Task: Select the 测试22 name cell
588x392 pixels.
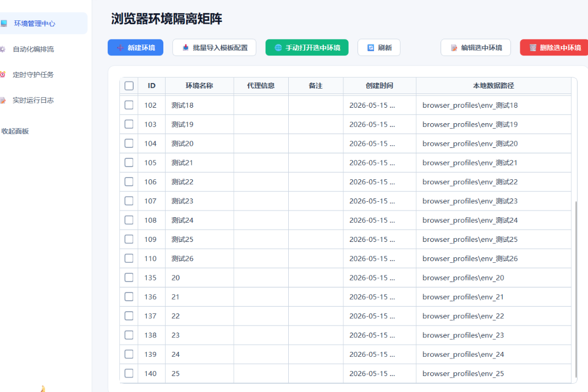Action: 200,182
